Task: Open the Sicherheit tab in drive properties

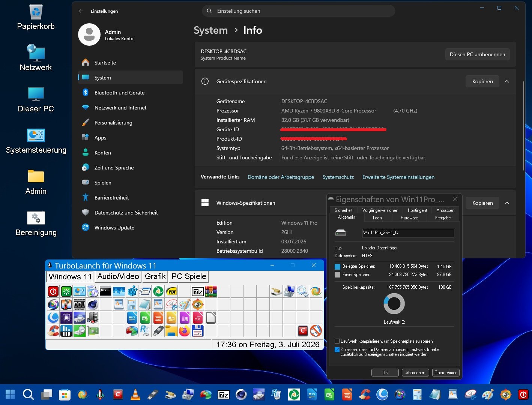Action: coord(343,210)
